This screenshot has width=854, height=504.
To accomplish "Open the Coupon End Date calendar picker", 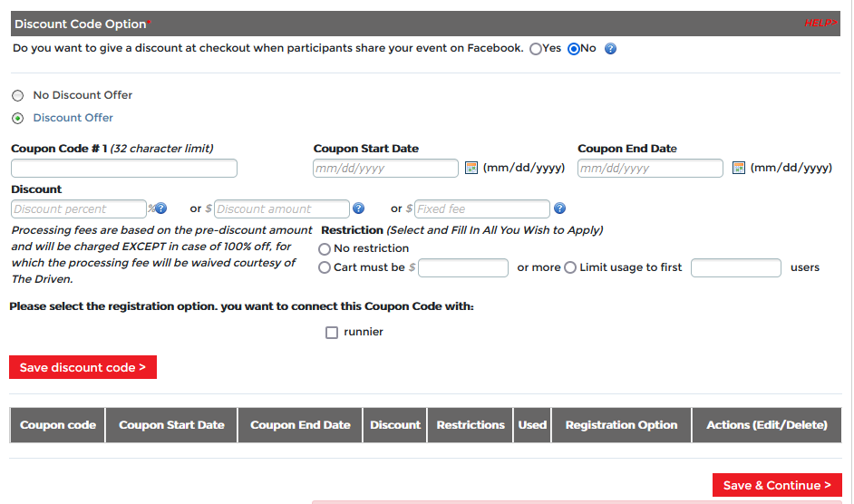I will point(739,168).
